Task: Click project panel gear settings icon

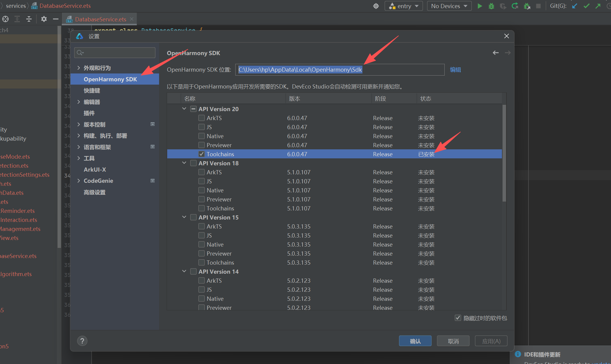Action: (x=44, y=19)
